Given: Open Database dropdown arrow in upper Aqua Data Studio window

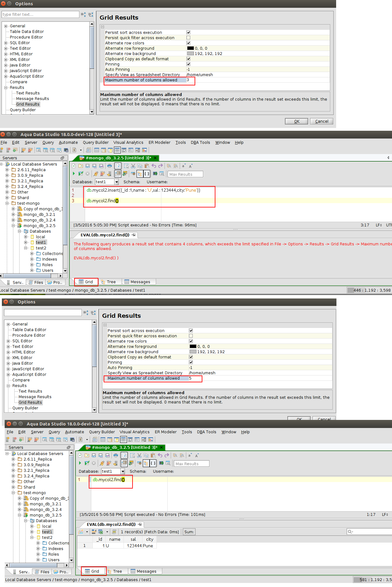Looking at the screenshot, I should (x=117, y=182).
